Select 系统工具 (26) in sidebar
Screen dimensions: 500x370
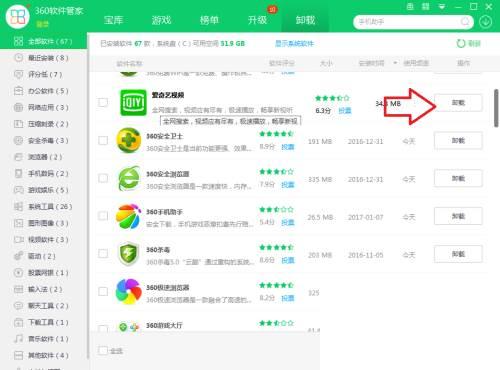coord(44,207)
